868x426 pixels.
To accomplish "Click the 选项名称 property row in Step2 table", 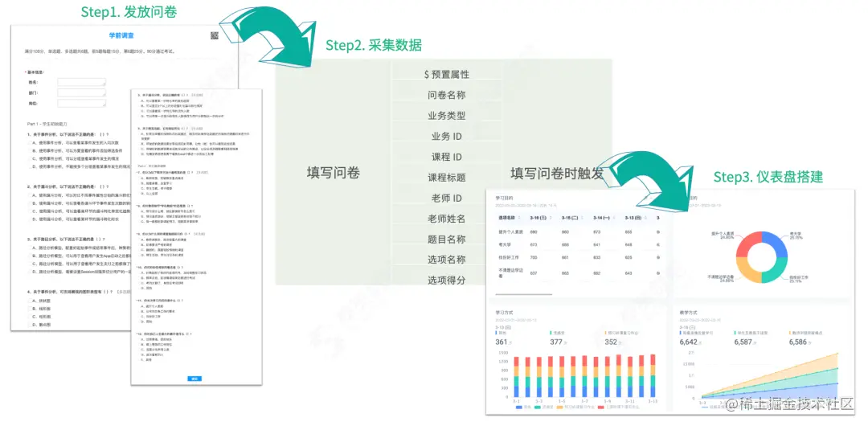I will (x=447, y=260).
